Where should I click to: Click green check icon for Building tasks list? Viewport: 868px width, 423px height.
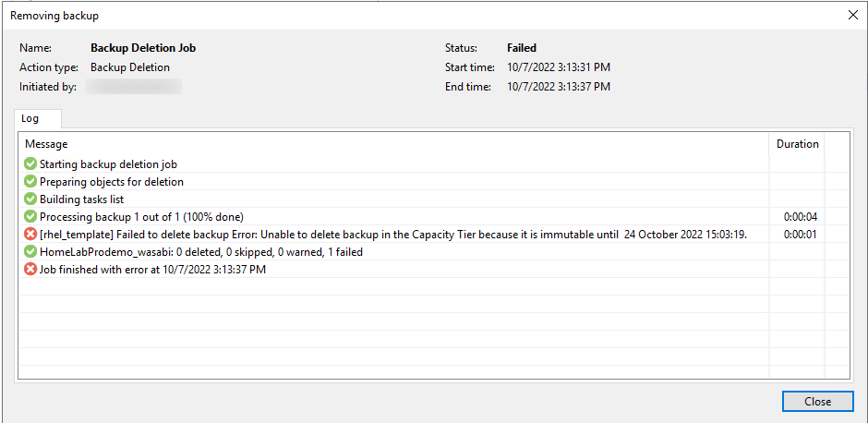[x=30, y=199]
